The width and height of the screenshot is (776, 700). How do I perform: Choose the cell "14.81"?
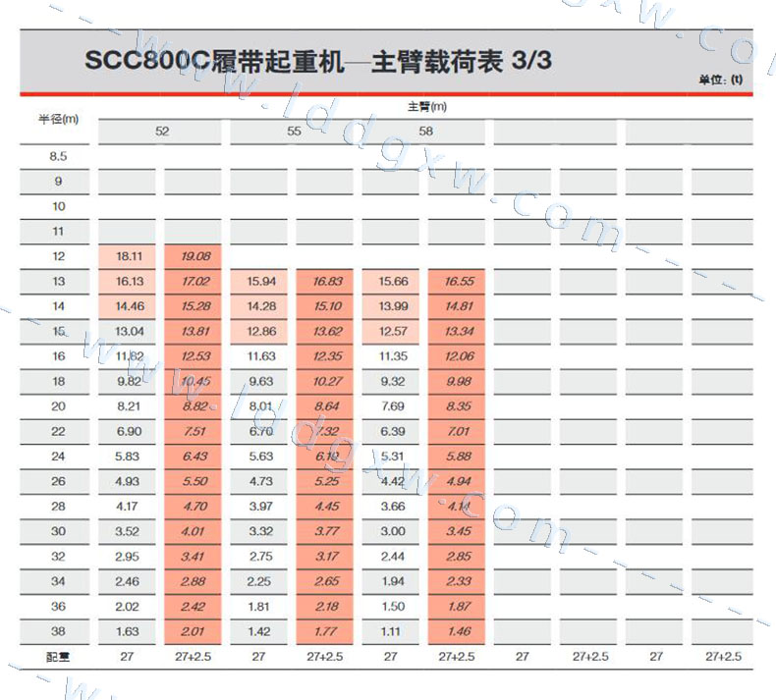[x=459, y=306]
